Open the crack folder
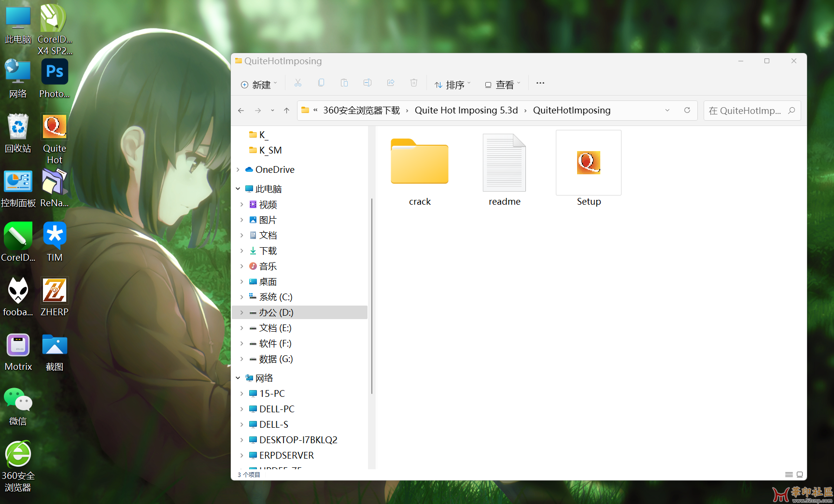Viewport: 834px width, 504px height. point(419,163)
